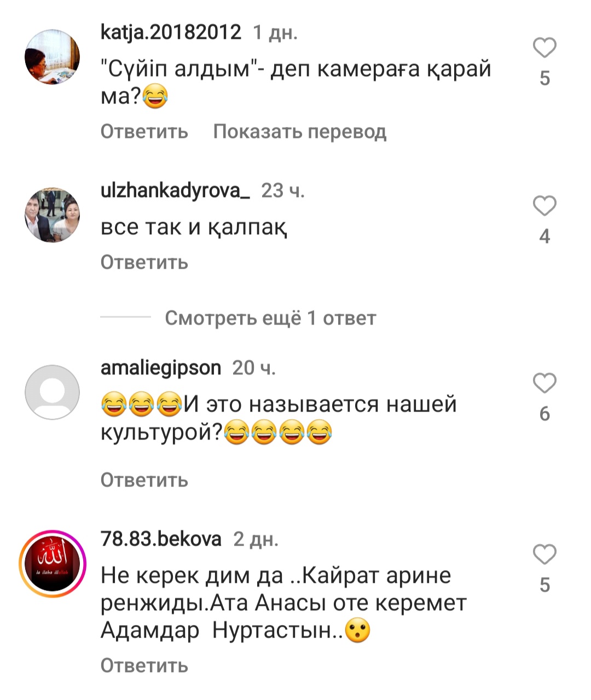Like amaliegipson's comment via heart icon
The width and height of the screenshot is (591, 700).
pos(544,383)
